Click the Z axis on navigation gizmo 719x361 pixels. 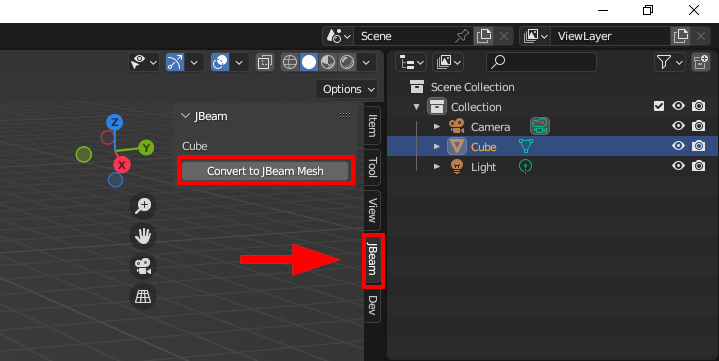[115, 122]
